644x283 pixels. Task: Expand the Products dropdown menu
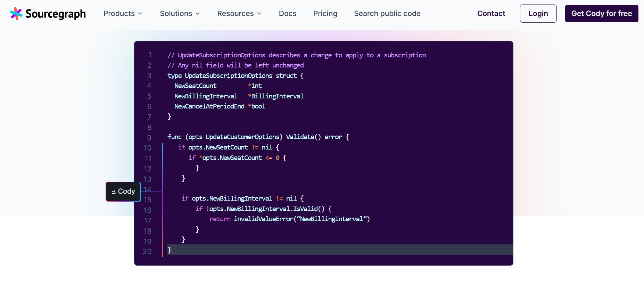coord(123,14)
